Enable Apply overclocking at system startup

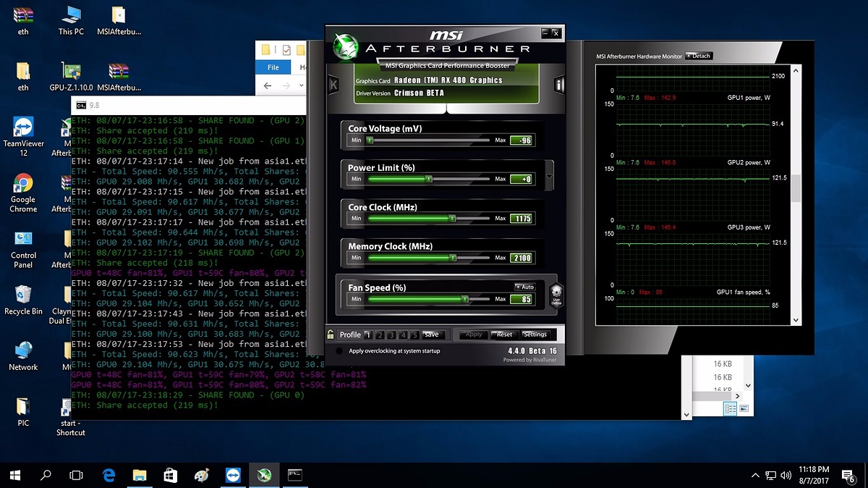point(340,351)
